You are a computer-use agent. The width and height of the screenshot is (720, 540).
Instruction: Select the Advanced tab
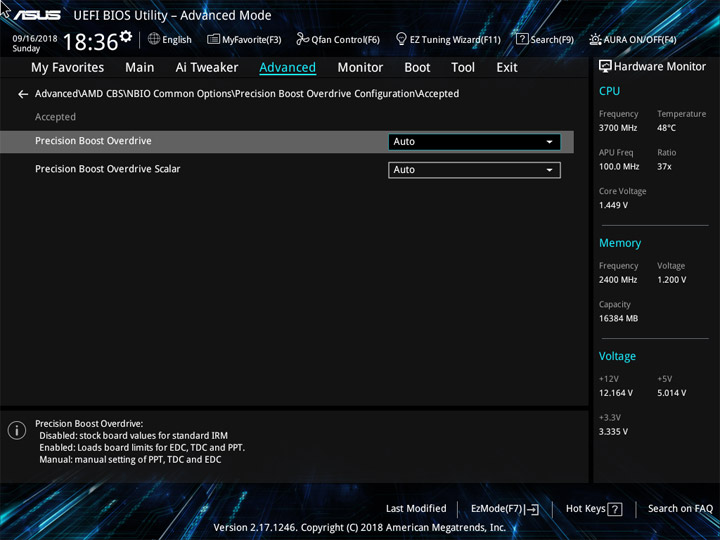click(287, 68)
